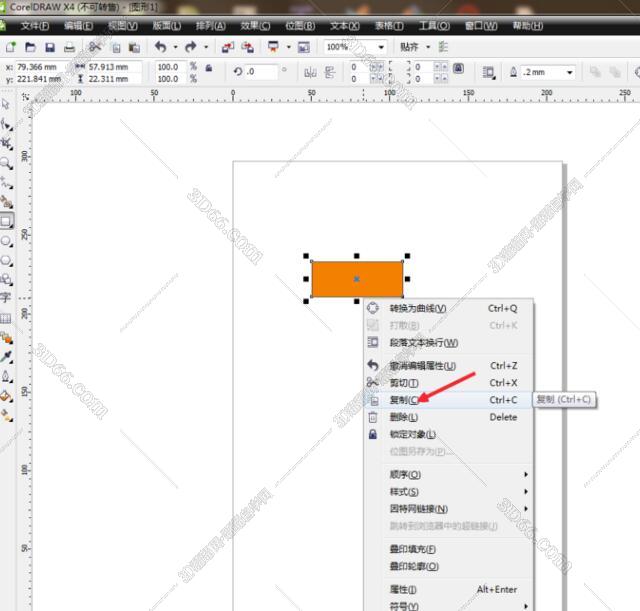Toggle the lock ratio padlock icon

tap(208, 68)
